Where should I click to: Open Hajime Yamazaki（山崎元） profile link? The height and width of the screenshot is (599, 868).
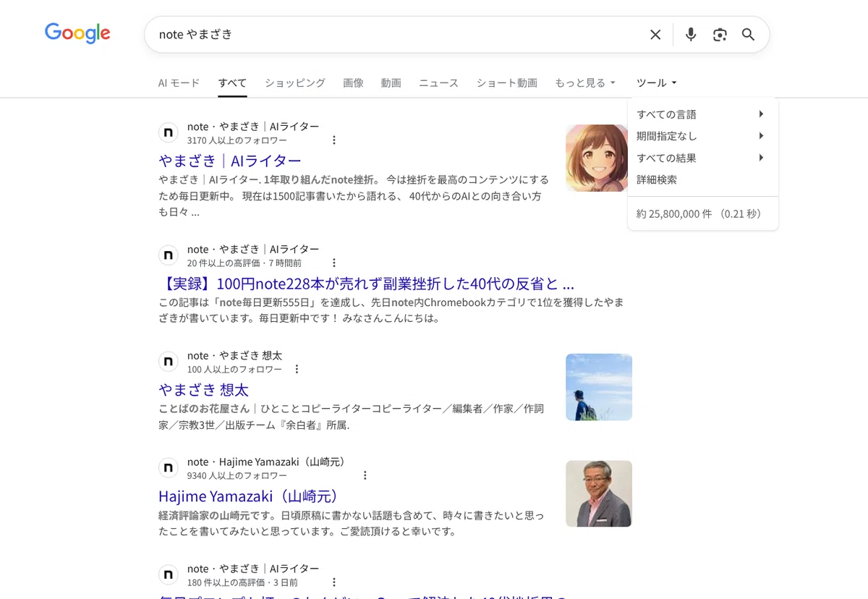(x=249, y=496)
